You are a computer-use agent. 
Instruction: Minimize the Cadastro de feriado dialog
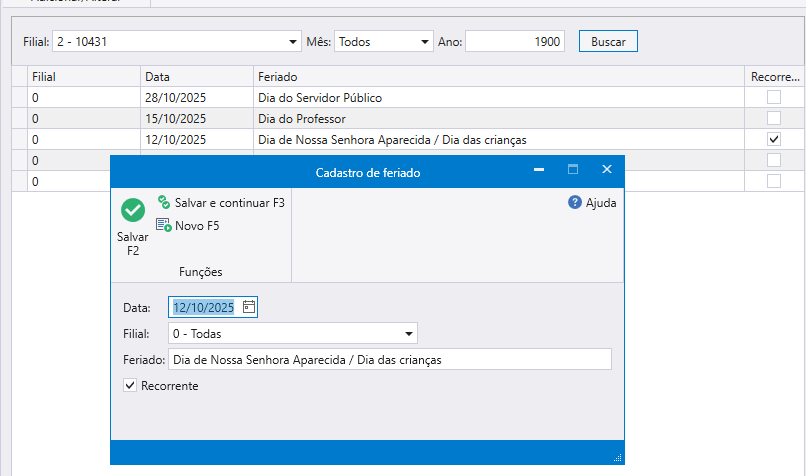540,171
